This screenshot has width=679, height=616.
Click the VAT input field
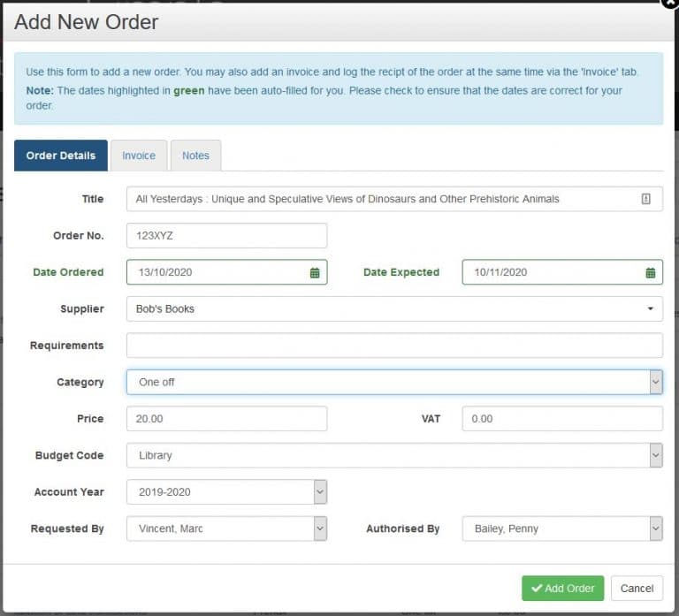click(562, 419)
